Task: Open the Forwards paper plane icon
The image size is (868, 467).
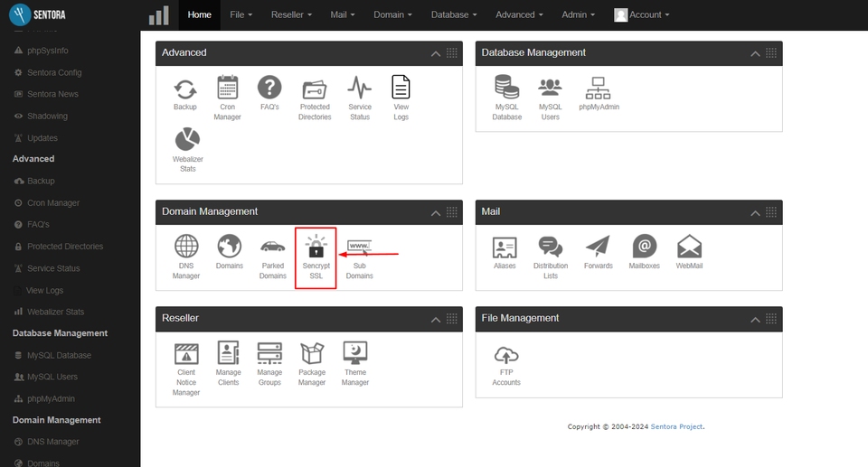Action: pyautogui.click(x=598, y=247)
